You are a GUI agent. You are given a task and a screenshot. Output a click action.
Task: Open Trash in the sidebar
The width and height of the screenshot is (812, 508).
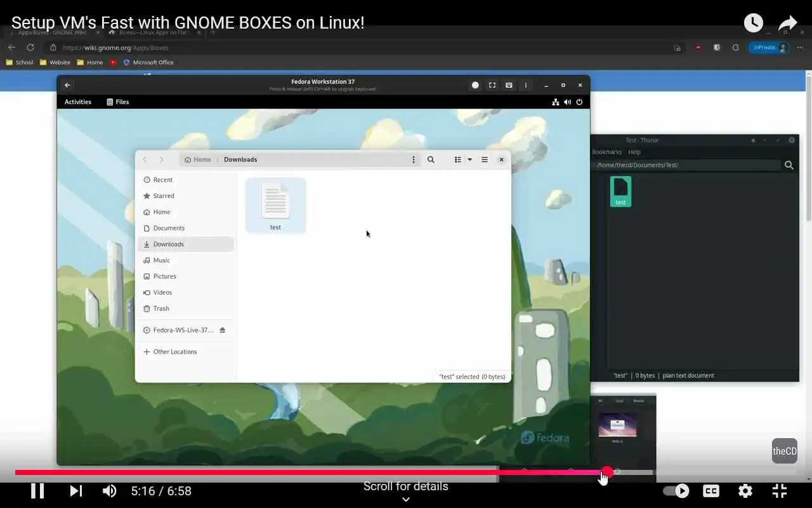click(x=186, y=308)
